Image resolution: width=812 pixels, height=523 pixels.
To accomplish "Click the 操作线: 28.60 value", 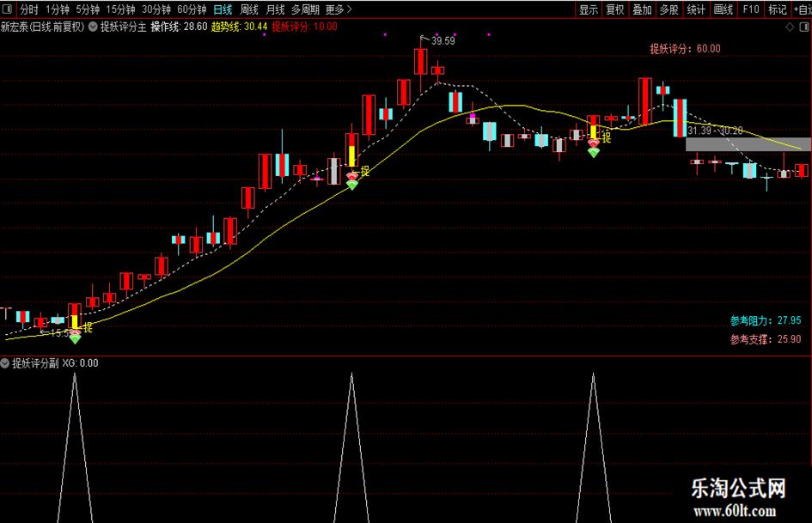I will 179,27.
